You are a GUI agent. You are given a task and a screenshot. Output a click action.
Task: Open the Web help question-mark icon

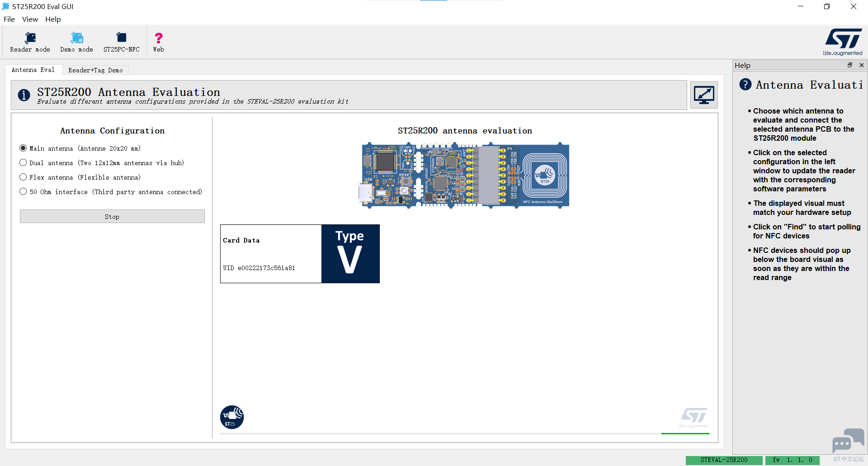pos(159,42)
